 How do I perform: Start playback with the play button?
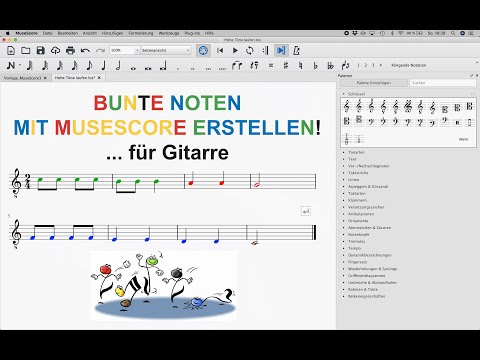tap(235, 51)
